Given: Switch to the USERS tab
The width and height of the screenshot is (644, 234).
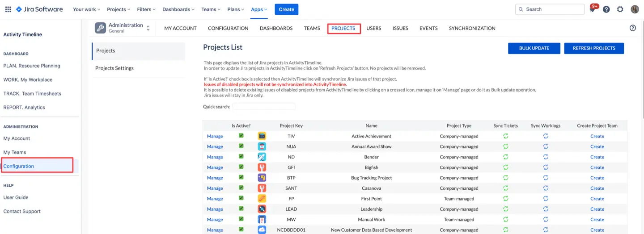Looking at the screenshot, I should pyautogui.click(x=373, y=28).
